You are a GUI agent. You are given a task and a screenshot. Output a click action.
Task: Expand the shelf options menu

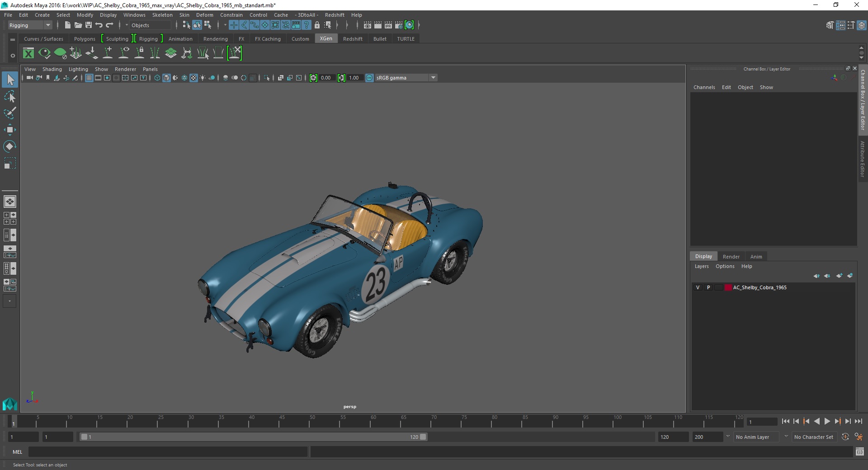click(13, 56)
